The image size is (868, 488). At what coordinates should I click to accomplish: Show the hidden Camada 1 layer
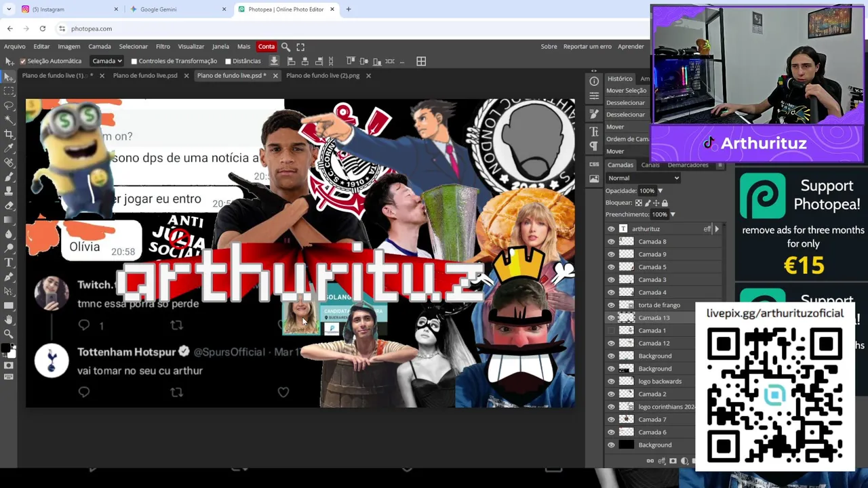611,331
